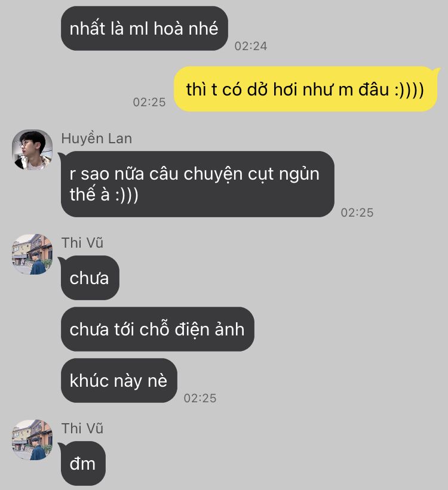Tap 02:25 timestamp beside yellow message
This screenshot has height=490, width=448.
(149, 102)
